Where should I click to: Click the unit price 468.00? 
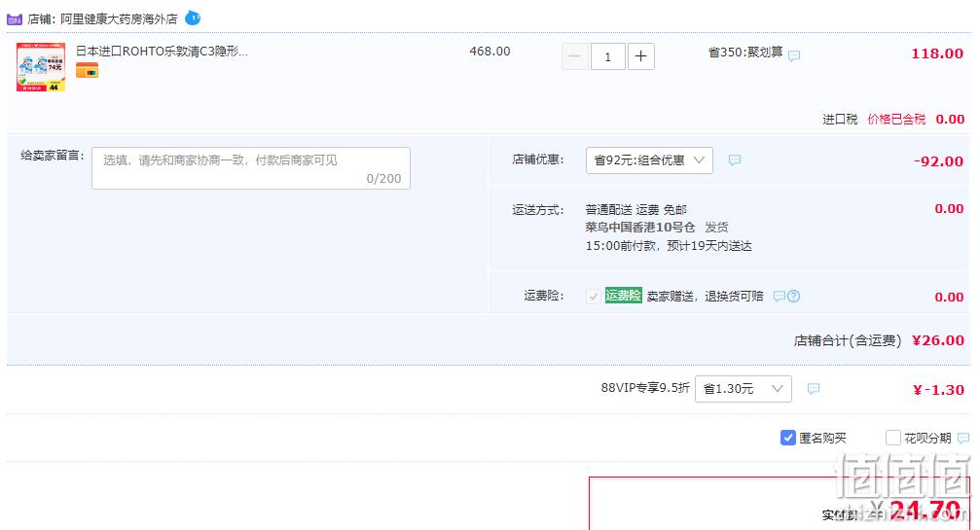point(490,52)
